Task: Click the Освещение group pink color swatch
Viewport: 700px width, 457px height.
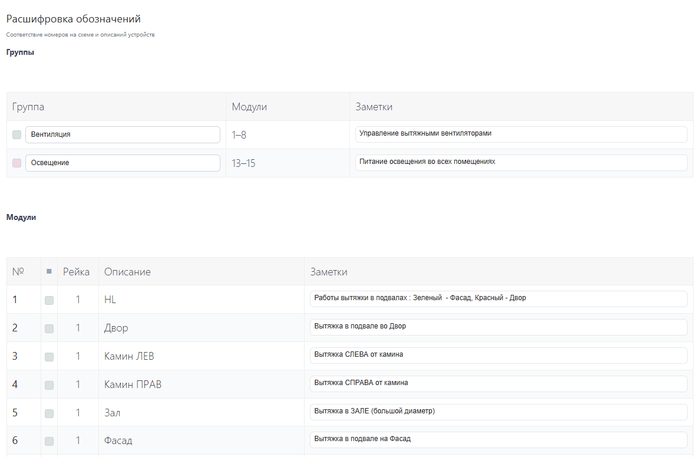Action: tap(17, 163)
